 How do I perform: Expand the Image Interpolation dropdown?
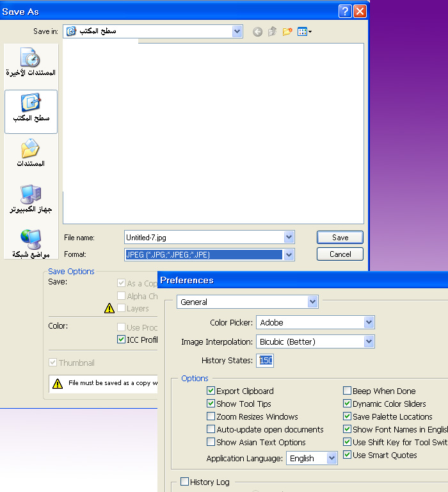coord(368,341)
